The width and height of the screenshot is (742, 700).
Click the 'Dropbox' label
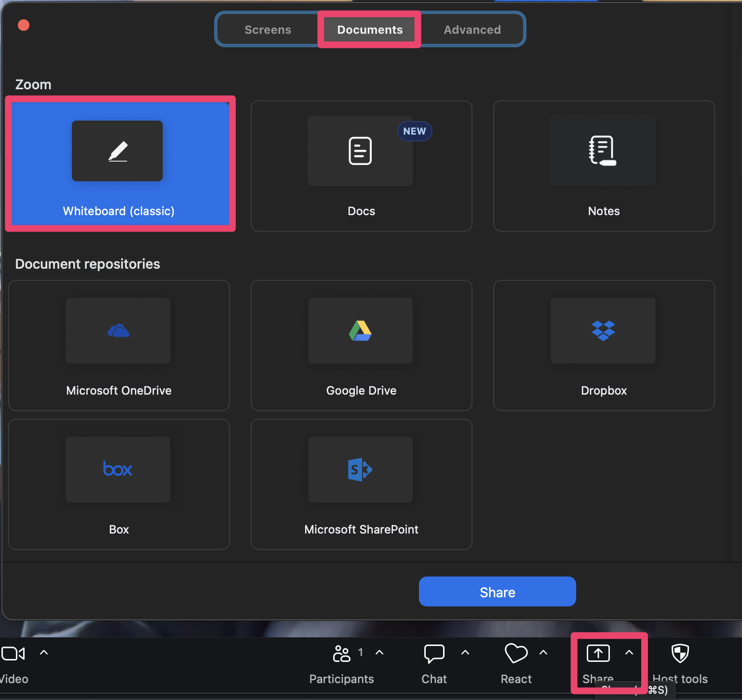point(604,390)
